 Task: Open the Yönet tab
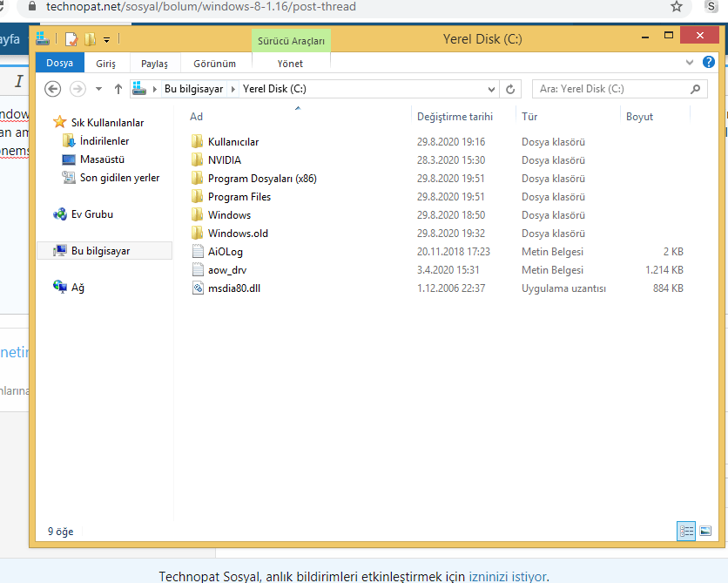tap(290, 64)
